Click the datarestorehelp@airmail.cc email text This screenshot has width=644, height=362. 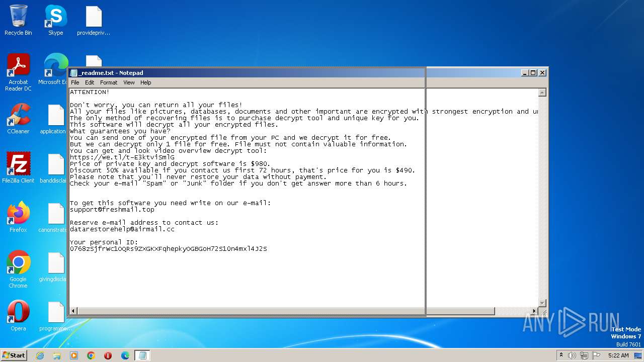pyautogui.click(x=122, y=229)
